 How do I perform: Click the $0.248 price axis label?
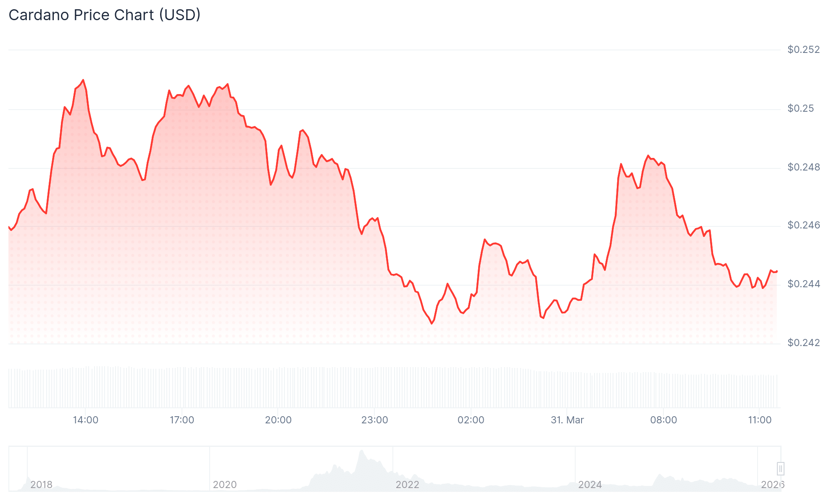803,167
